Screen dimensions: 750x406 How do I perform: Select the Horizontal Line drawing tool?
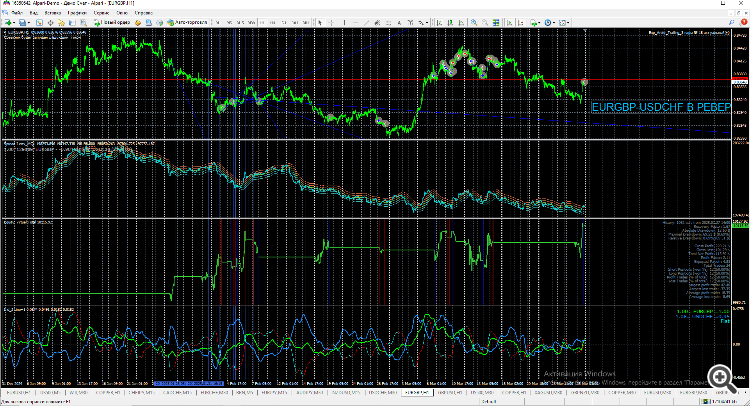[x=355, y=22]
